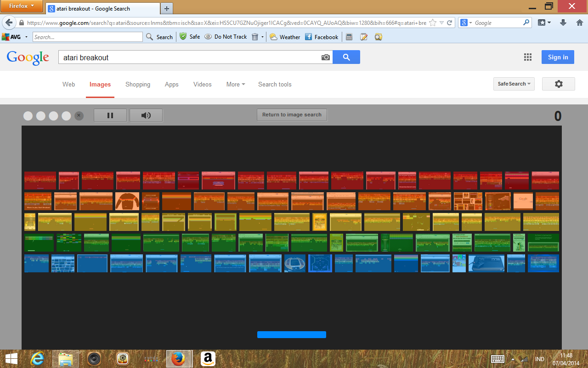Launch Internet Explorer from taskbar
The image size is (588, 368).
38,359
